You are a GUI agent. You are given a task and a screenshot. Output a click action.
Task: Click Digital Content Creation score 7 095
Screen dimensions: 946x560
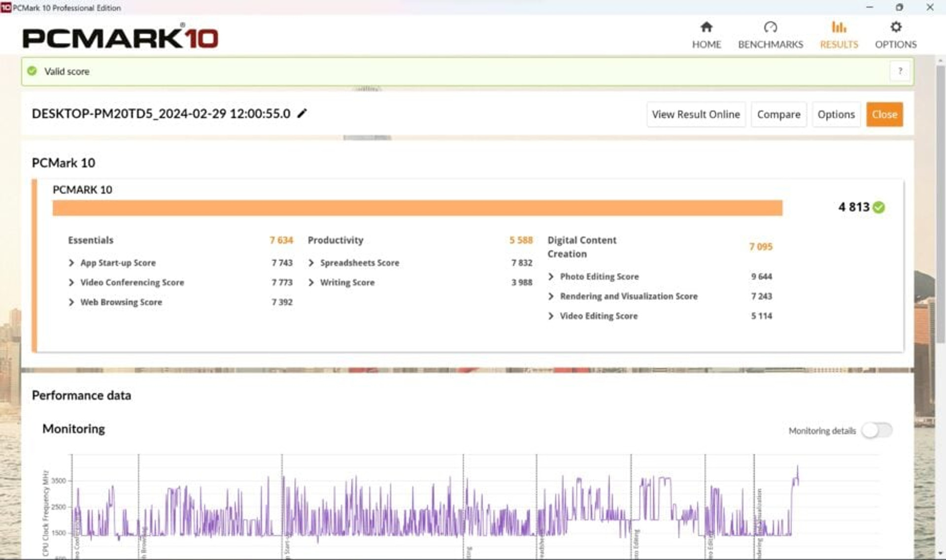[x=761, y=246]
